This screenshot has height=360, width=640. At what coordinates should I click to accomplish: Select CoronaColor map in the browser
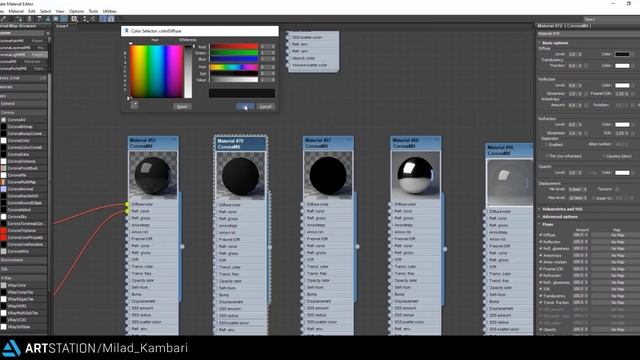24,140
